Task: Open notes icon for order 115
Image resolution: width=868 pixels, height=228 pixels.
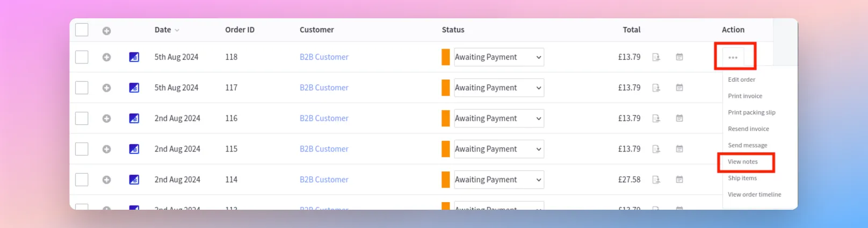Action: 679,149
